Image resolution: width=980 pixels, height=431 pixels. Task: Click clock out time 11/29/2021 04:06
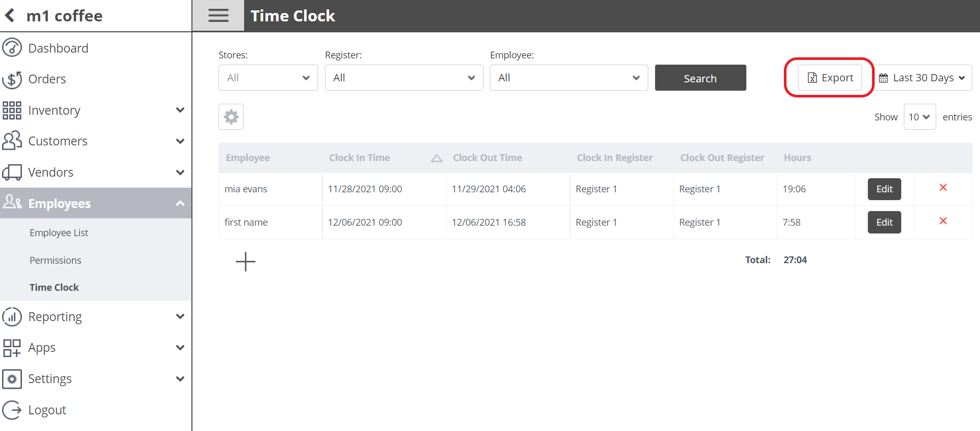(489, 189)
